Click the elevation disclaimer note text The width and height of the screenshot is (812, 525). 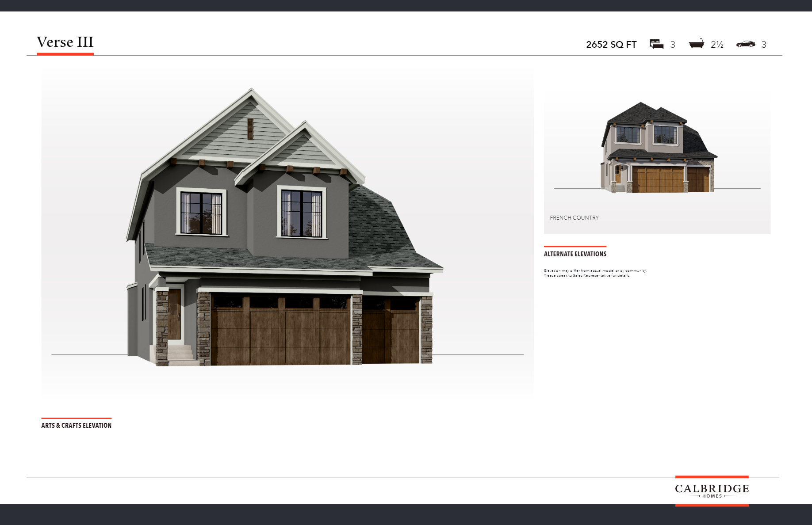pyautogui.click(x=595, y=273)
